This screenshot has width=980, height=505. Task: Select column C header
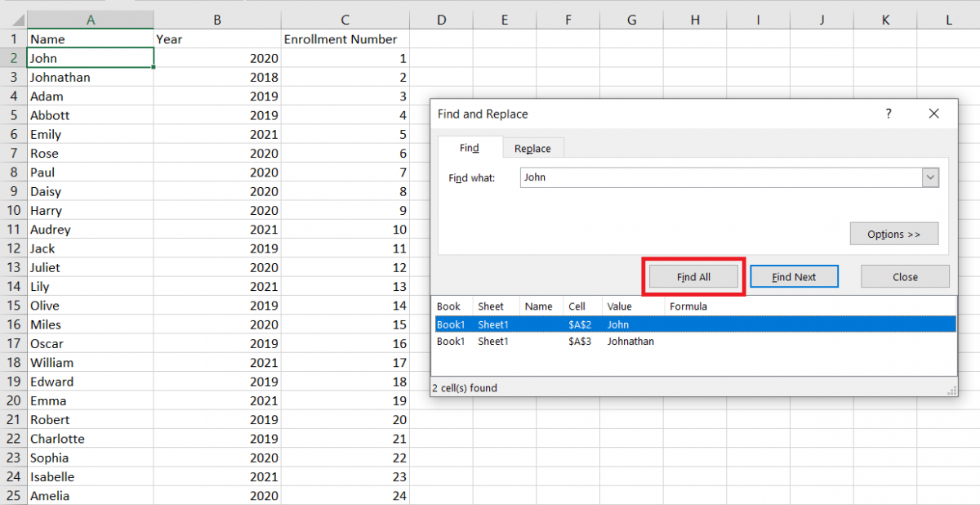[x=345, y=20]
